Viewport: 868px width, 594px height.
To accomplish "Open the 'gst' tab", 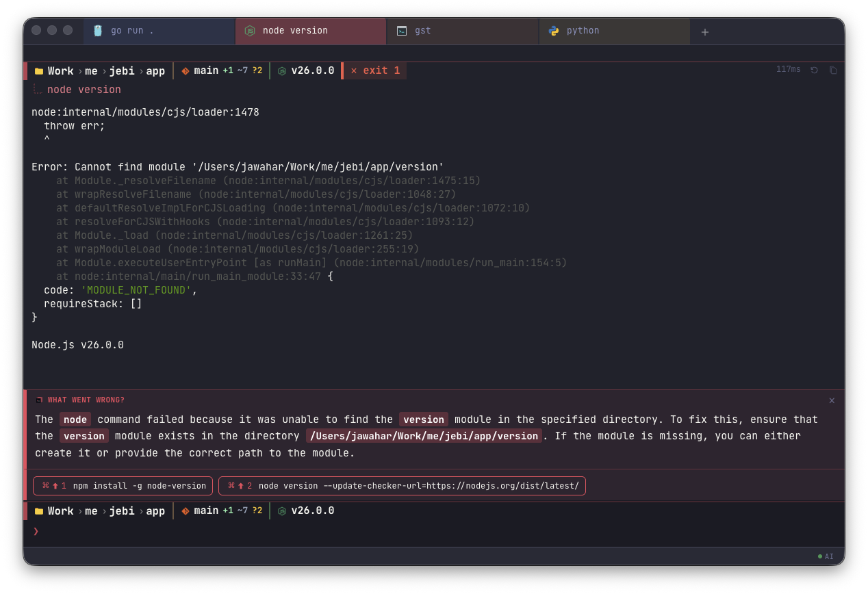I will pyautogui.click(x=463, y=31).
